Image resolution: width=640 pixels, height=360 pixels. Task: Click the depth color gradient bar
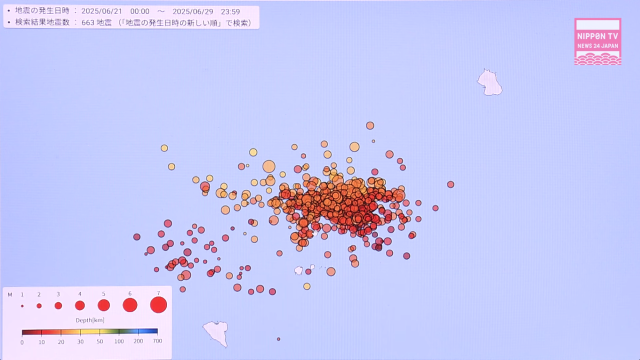(90, 332)
